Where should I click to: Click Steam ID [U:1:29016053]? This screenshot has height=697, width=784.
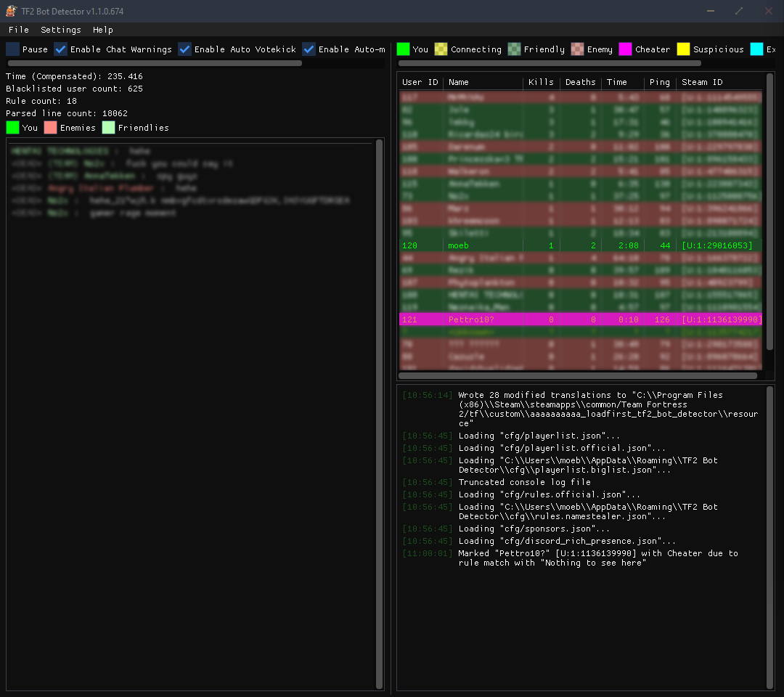[717, 245]
